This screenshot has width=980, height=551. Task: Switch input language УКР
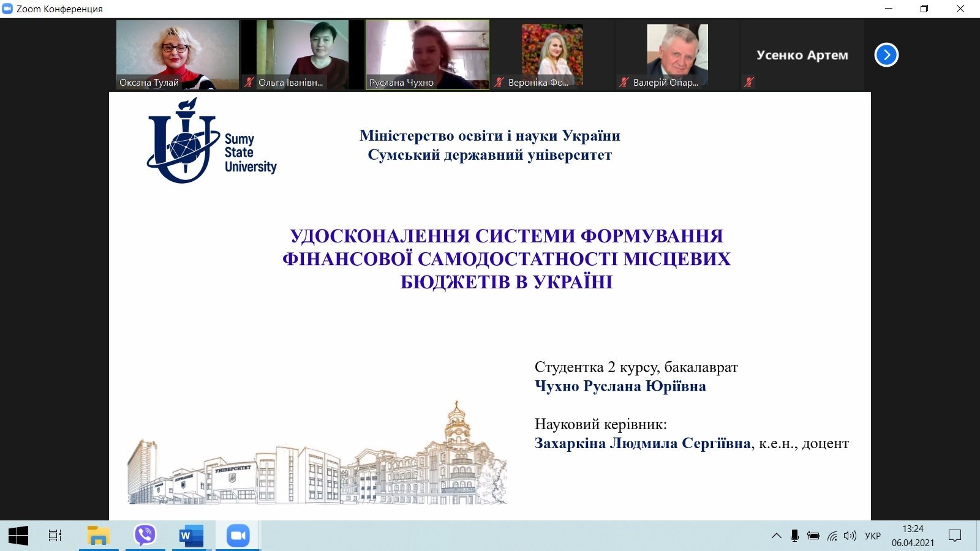pos(873,536)
